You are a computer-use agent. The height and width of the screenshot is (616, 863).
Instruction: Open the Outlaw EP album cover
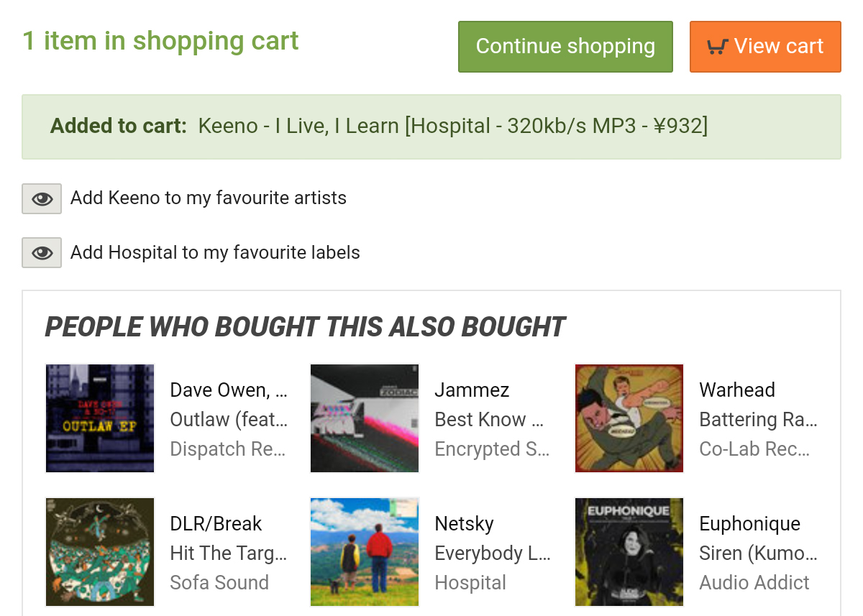pyautogui.click(x=100, y=418)
